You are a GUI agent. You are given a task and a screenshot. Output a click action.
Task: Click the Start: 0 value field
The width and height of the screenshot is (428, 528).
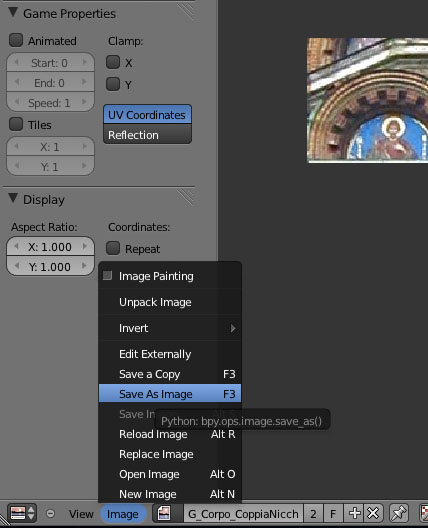[50, 62]
